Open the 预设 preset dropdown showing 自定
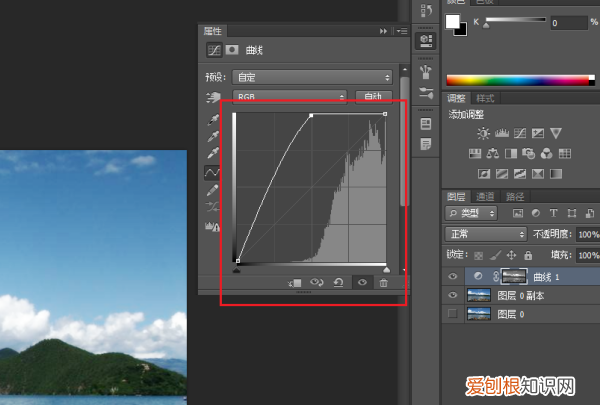 pos(311,77)
